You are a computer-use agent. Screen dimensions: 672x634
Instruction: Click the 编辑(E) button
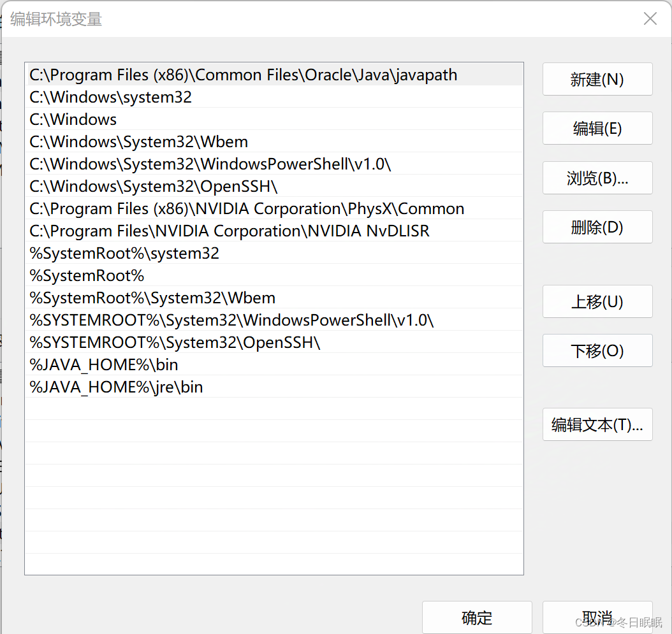(597, 128)
